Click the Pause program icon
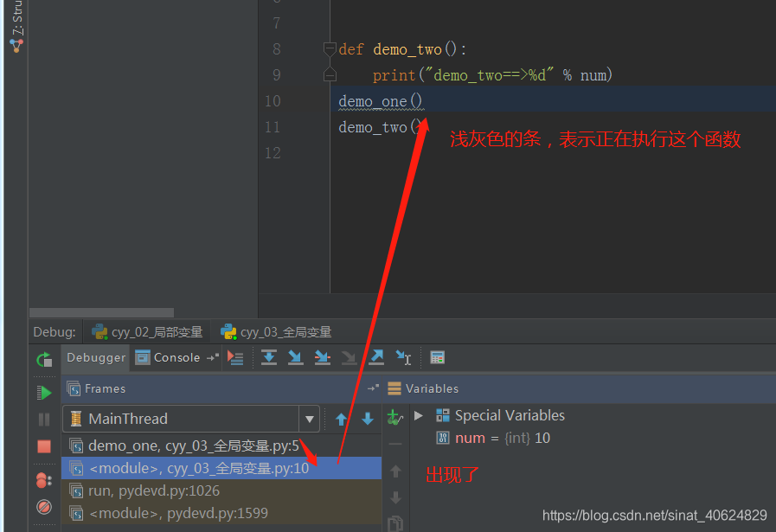Viewport: 776px width, 532px height. (44, 420)
